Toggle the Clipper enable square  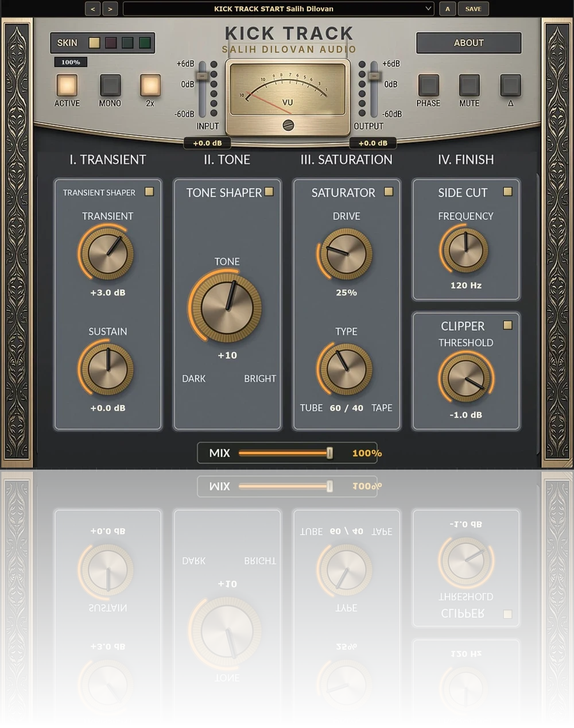[507, 325]
